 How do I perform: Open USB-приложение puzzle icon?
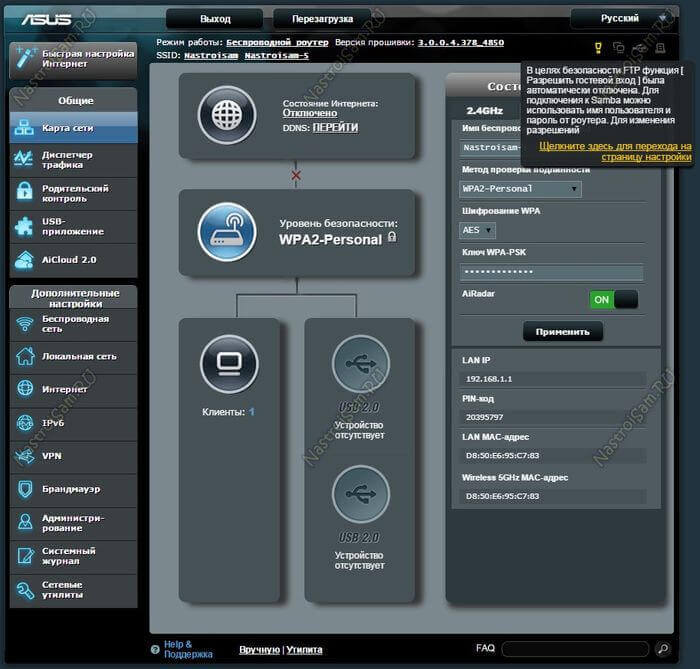[24, 226]
